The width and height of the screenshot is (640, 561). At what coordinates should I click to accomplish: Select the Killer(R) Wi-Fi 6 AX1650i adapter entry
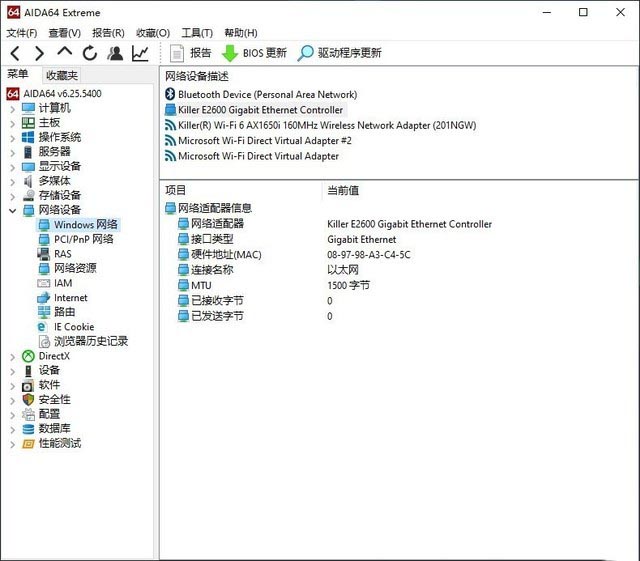[x=320, y=125]
